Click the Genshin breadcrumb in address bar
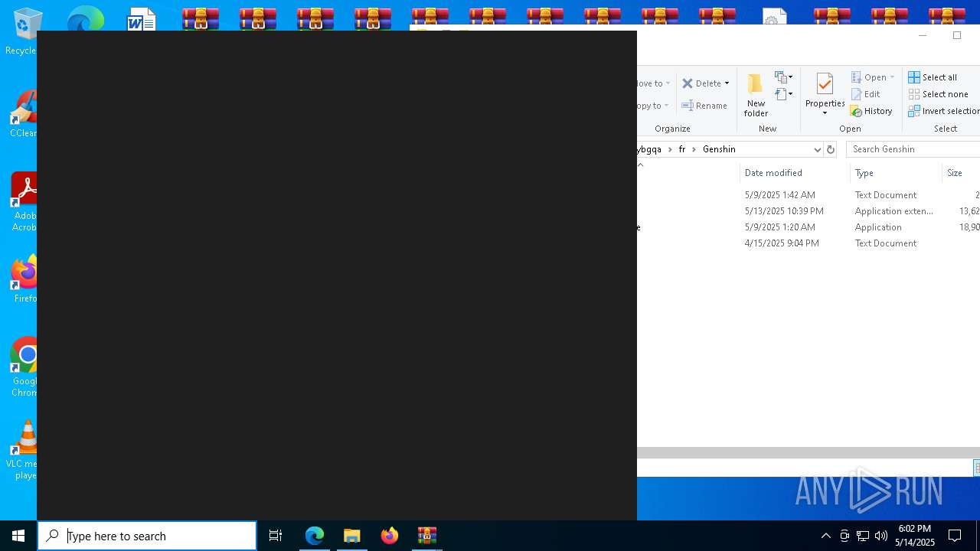980x551 pixels. coord(719,149)
